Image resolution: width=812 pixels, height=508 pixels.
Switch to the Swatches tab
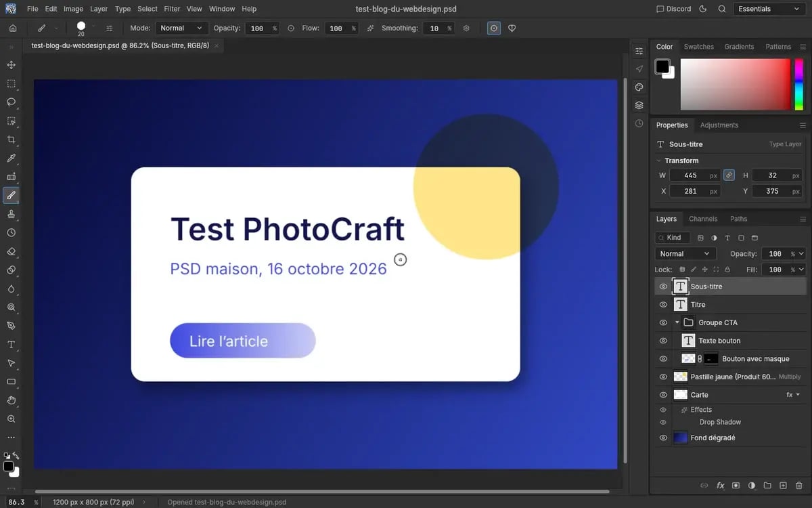coord(699,47)
